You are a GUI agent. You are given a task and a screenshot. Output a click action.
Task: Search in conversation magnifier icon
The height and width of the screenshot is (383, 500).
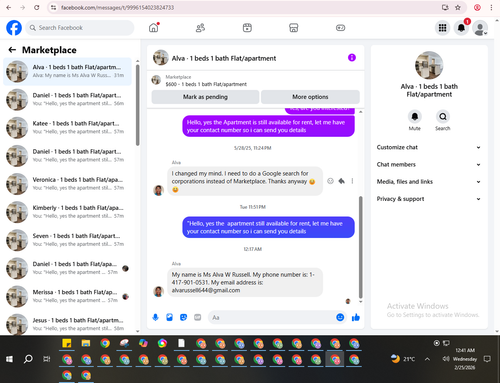(x=443, y=117)
